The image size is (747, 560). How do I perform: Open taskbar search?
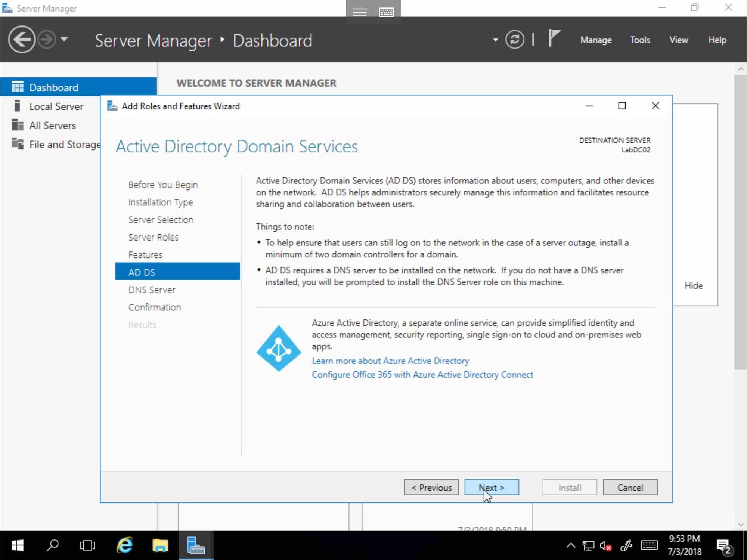point(53,546)
